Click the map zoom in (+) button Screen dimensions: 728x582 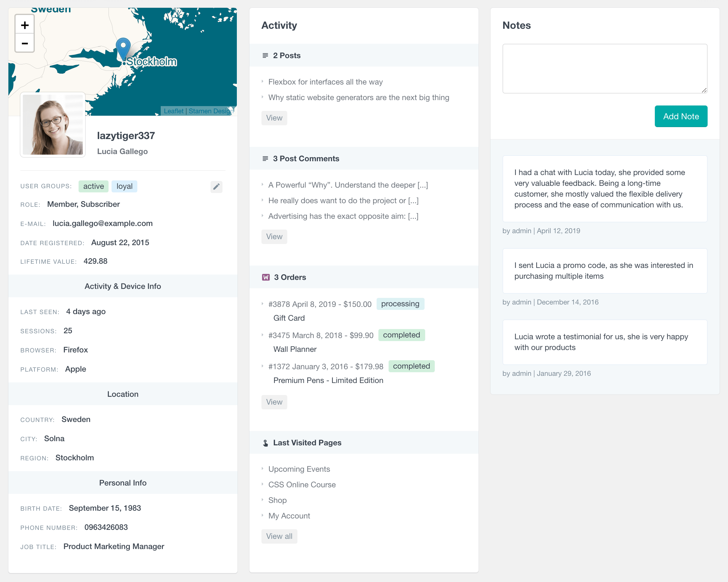(24, 24)
